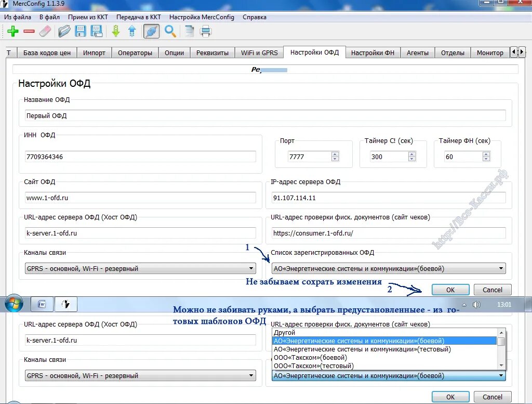
Task: Select the Настройки ОФД tab
Action: click(x=314, y=52)
